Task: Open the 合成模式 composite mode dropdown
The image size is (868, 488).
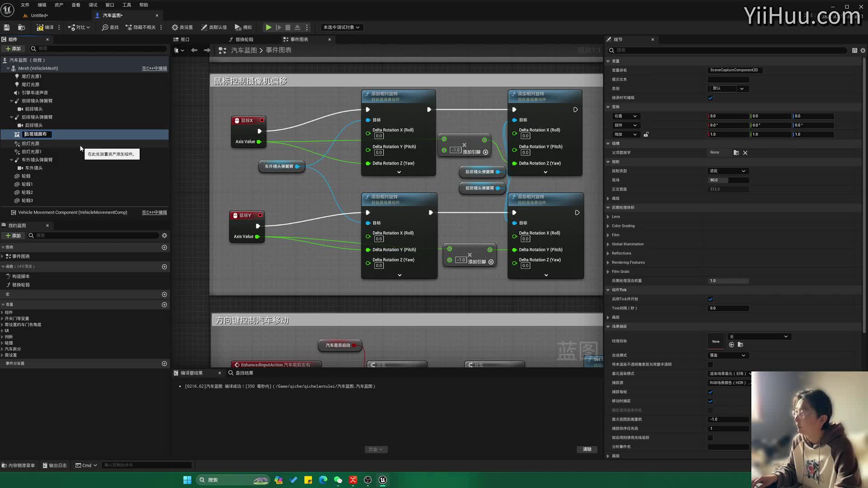Action: click(x=728, y=356)
